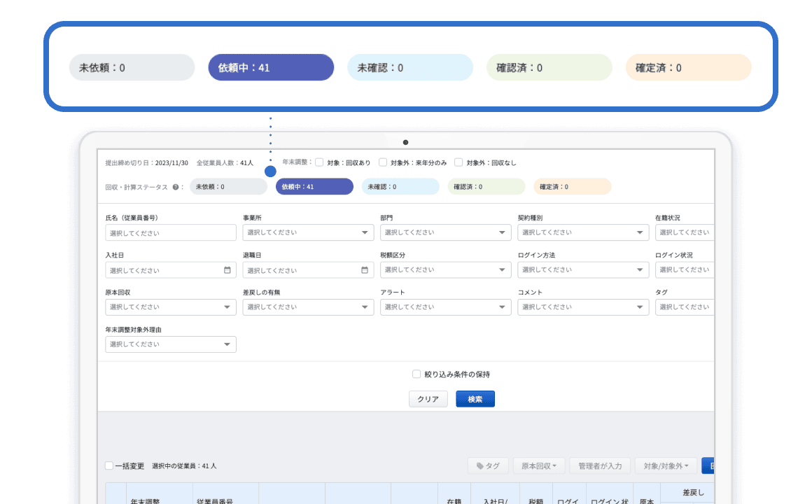
Task: Open the 差戻しの有無 dropdown
Action: click(x=308, y=307)
